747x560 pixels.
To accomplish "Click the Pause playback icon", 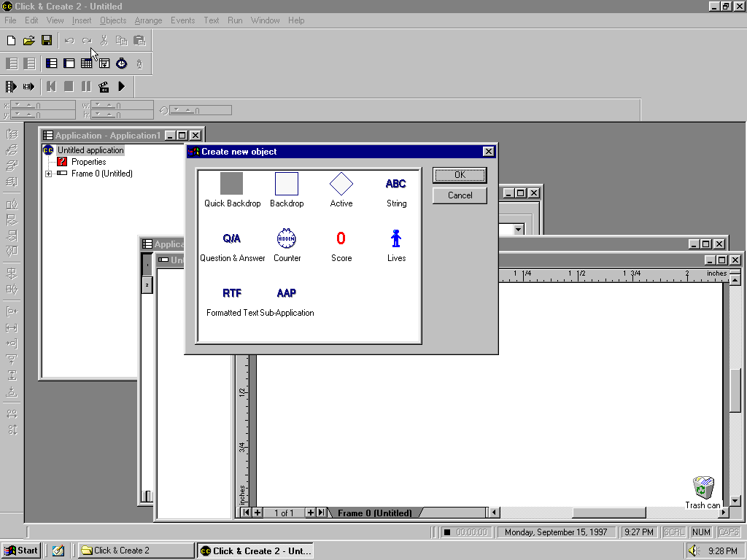I will pyautogui.click(x=86, y=87).
